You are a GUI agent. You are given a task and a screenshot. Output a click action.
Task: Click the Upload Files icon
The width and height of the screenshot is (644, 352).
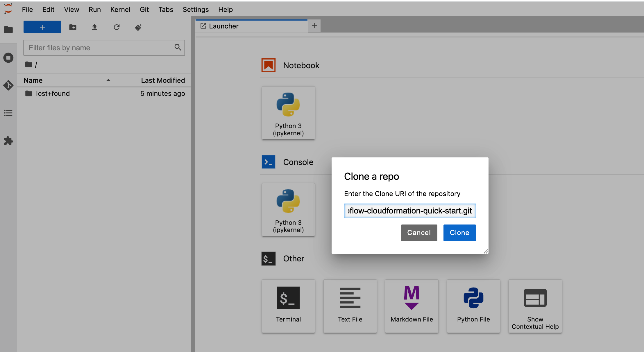[94, 27]
